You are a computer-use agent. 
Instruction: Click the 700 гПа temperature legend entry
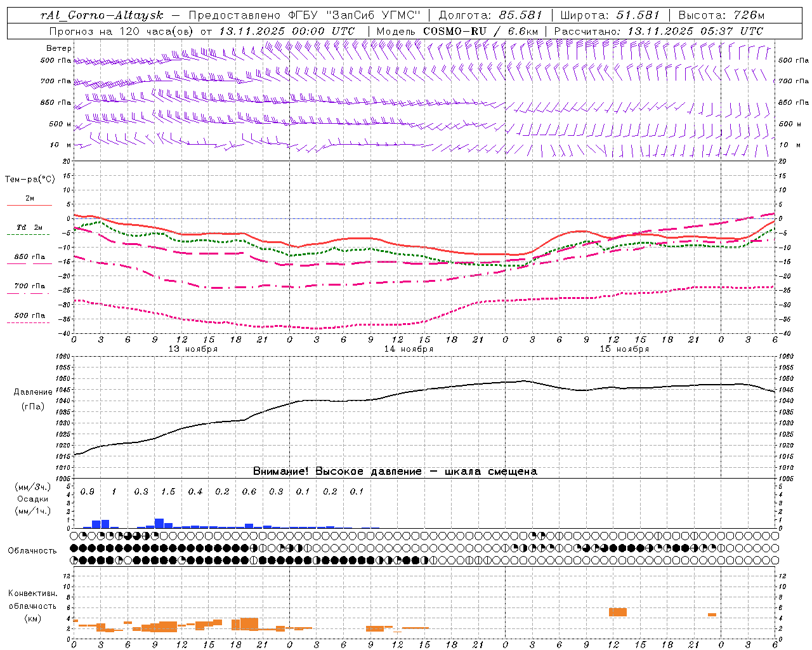point(29,286)
